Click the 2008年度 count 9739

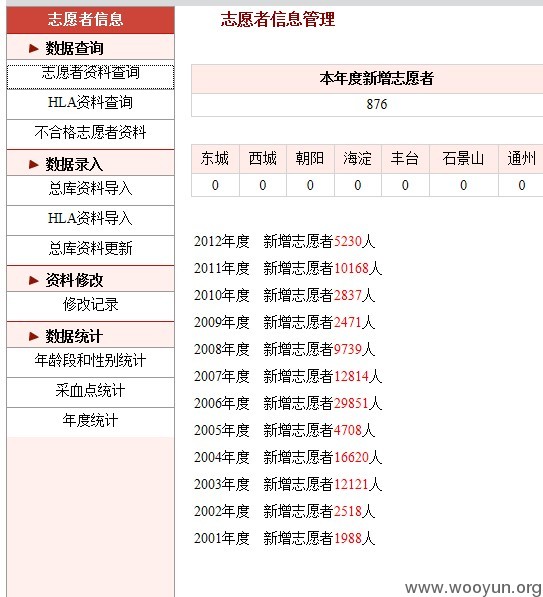(348, 350)
